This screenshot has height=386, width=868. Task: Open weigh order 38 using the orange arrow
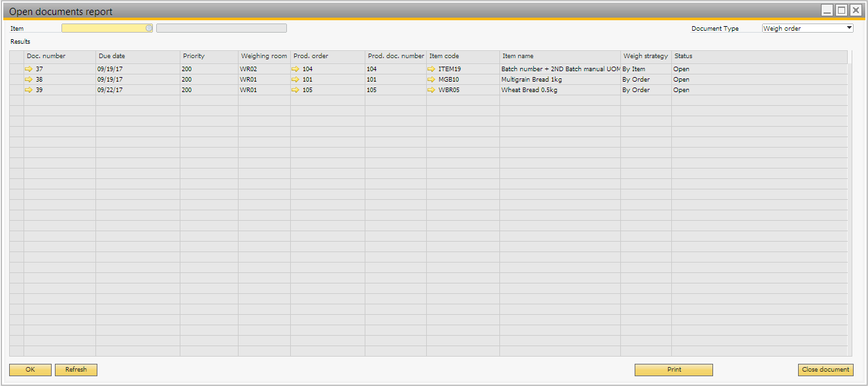pos(29,79)
